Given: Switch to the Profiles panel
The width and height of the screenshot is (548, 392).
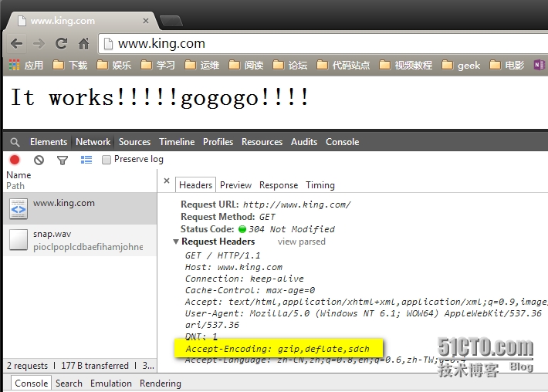Looking at the screenshot, I should [x=218, y=142].
